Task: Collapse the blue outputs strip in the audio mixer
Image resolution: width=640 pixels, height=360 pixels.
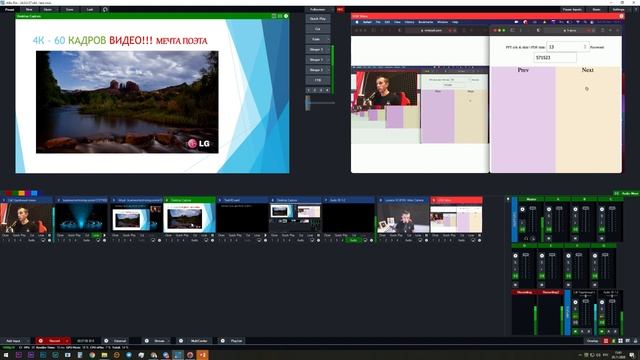Action: click(x=514, y=220)
